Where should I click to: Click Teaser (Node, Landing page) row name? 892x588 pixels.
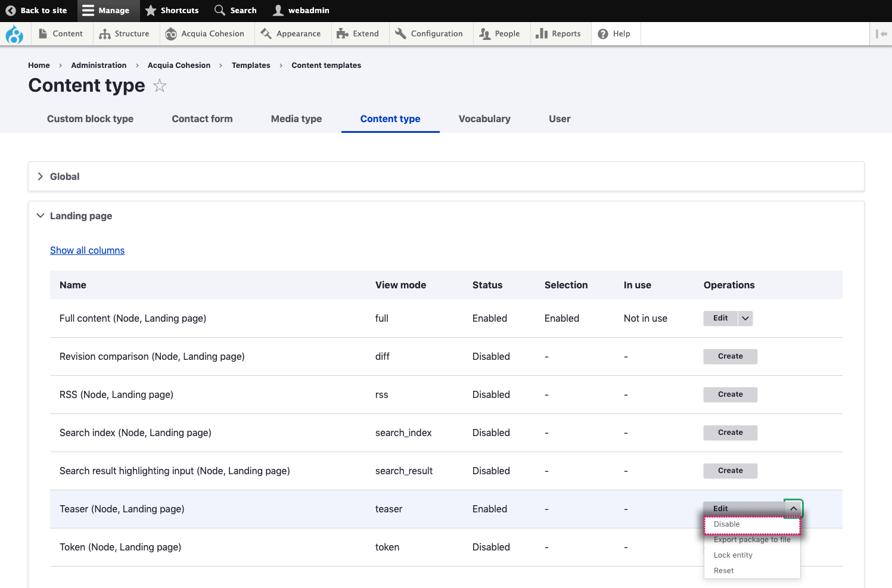tap(122, 509)
